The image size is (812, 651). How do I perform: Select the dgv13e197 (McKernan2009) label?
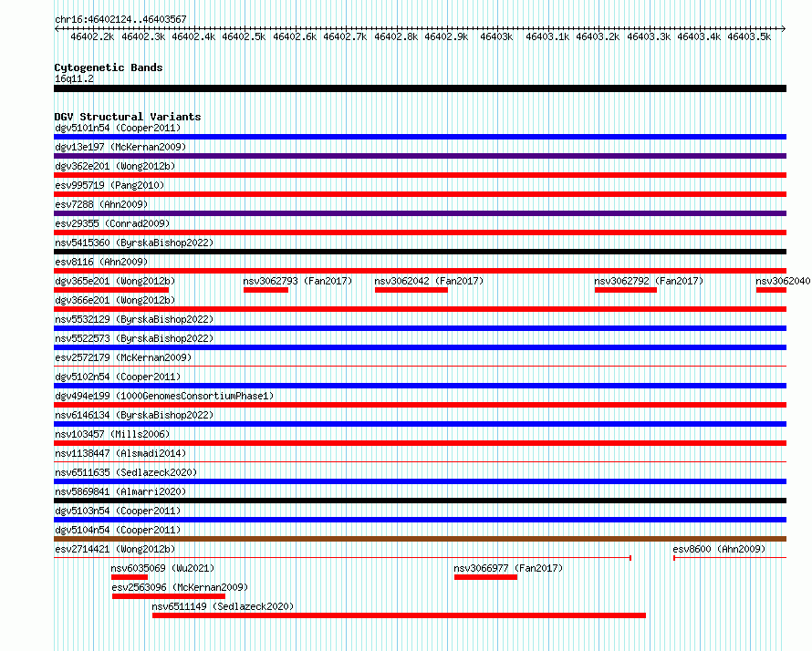point(120,147)
